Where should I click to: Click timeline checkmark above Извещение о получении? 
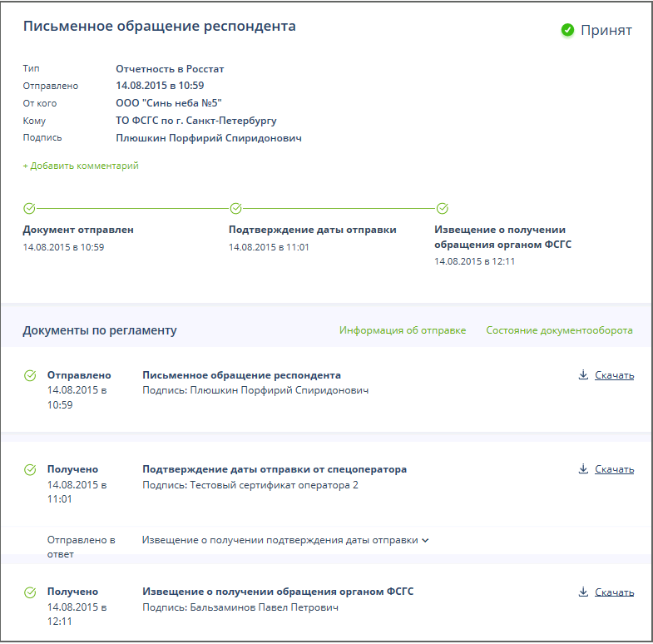point(443,208)
